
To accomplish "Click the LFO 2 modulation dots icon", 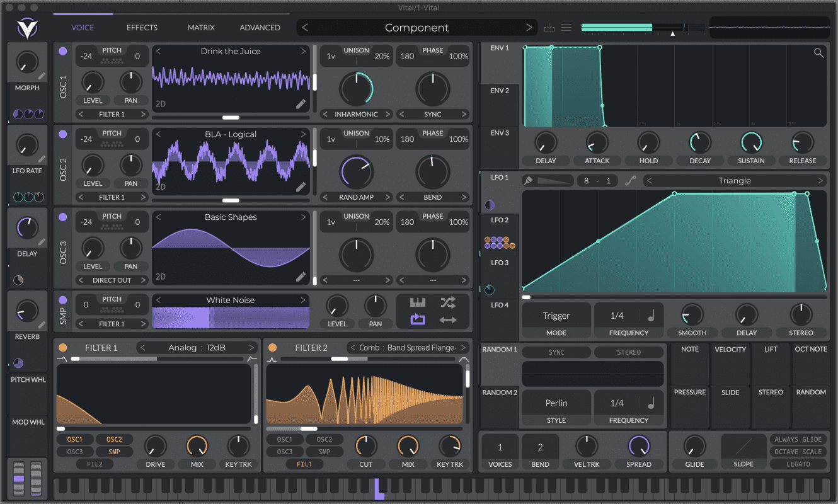I will 500,243.
